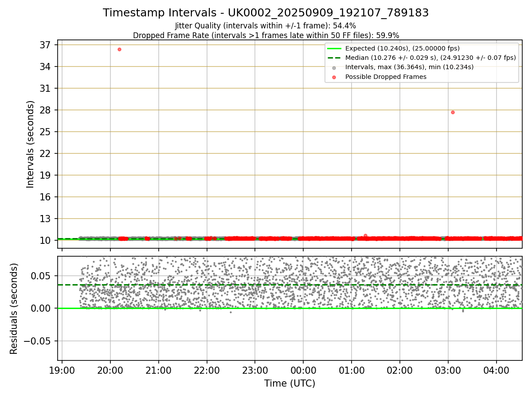This screenshot has width=532, height=399.
Task: Click the 'Intervals (seconds)' y-axis label
Action: [30, 144]
